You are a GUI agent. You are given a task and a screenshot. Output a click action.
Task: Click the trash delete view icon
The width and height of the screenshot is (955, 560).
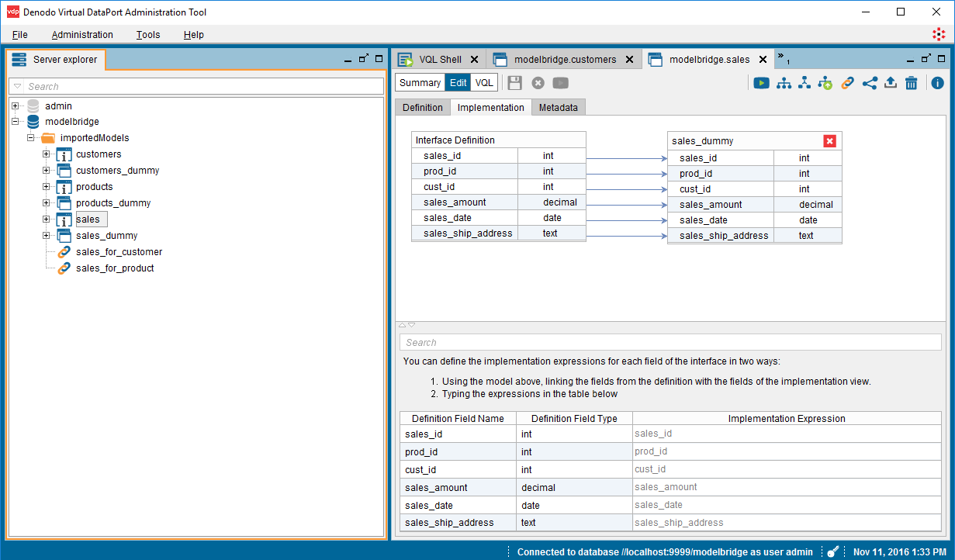912,83
